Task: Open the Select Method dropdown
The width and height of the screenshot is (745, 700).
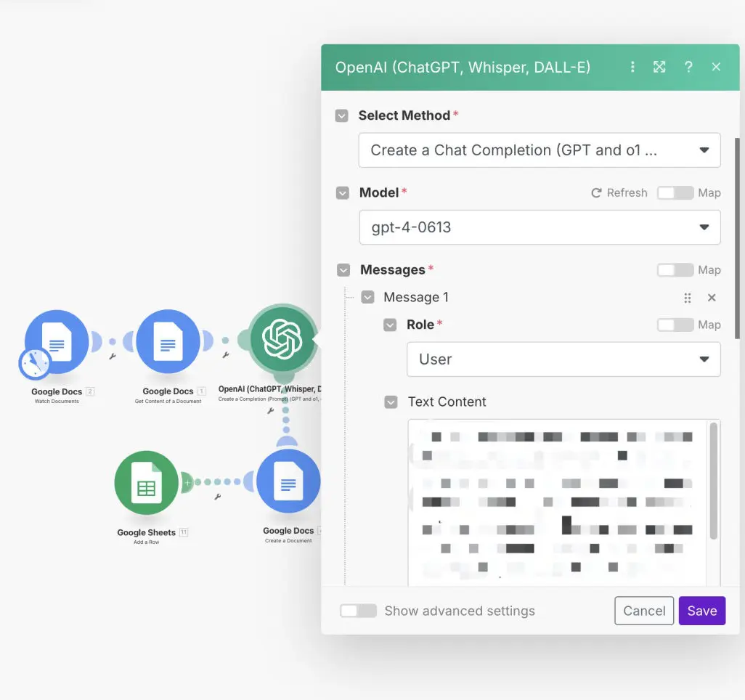Action: pyautogui.click(x=539, y=150)
